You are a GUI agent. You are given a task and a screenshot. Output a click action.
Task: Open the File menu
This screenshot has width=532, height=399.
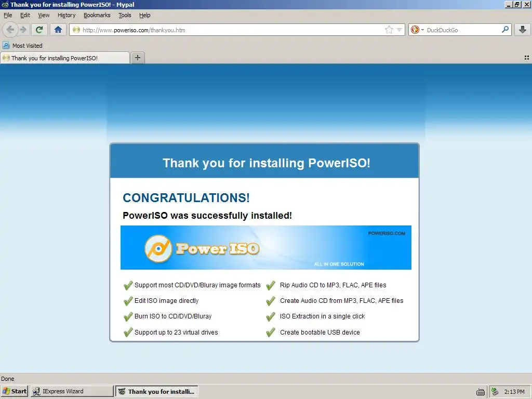tap(8, 15)
